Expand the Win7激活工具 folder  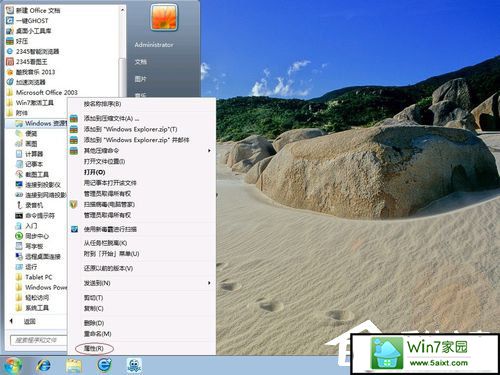tap(30, 103)
